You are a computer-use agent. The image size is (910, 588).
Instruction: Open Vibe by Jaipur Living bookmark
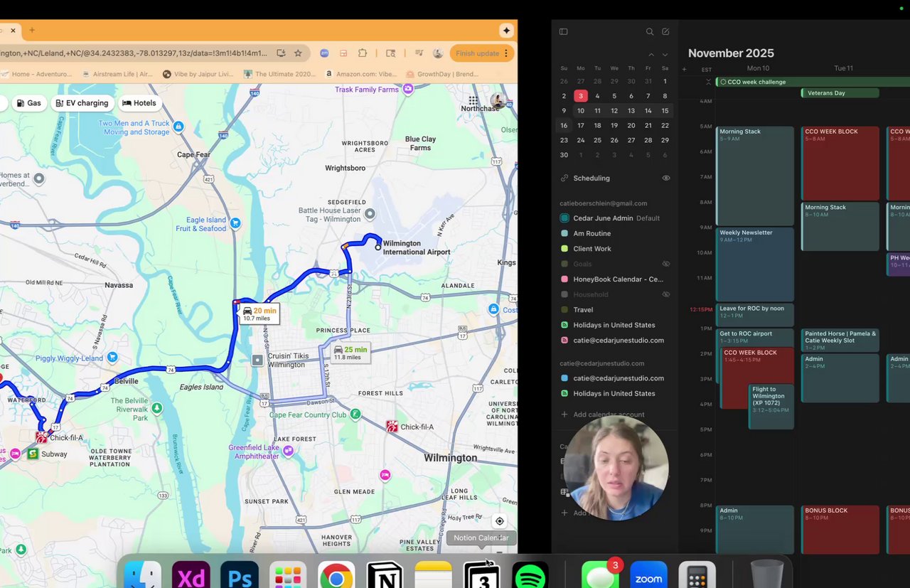point(198,73)
